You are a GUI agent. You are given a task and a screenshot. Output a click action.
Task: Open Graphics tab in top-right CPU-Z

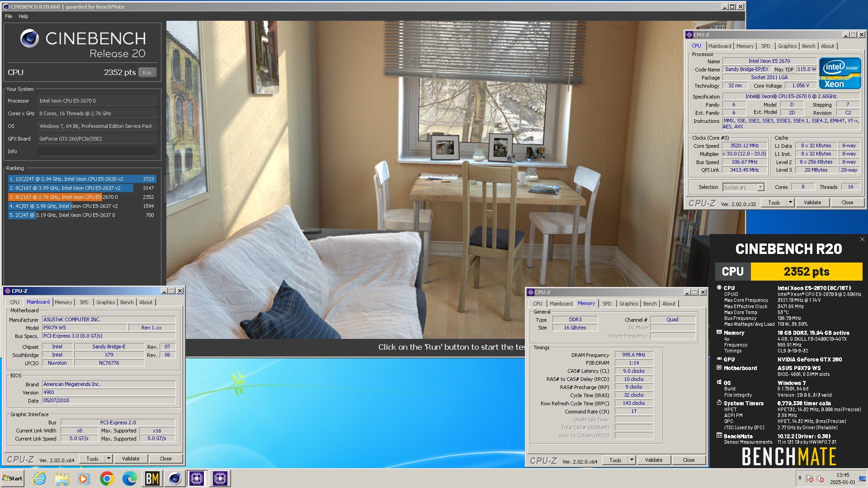(787, 46)
